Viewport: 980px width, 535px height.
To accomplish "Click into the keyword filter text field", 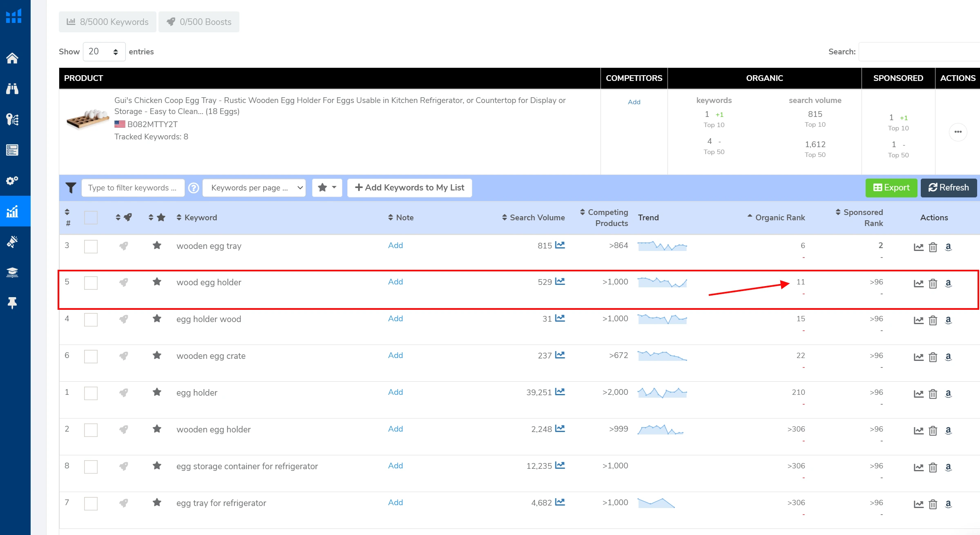I will [133, 188].
